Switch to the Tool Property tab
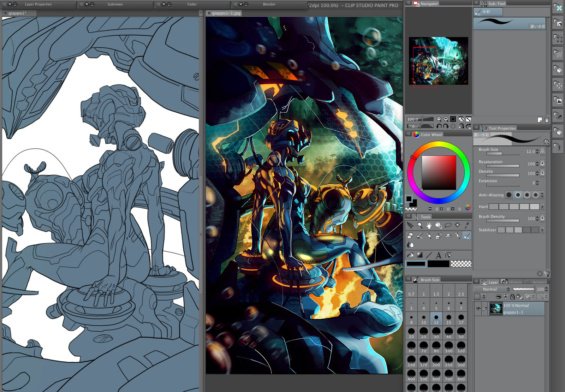Image resolution: width=565 pixels, height=392 pixels. tap(499, 128)
